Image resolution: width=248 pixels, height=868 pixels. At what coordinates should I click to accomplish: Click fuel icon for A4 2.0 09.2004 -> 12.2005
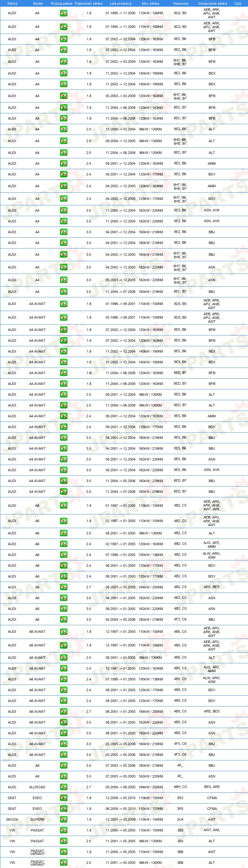[x=64, y=141]
